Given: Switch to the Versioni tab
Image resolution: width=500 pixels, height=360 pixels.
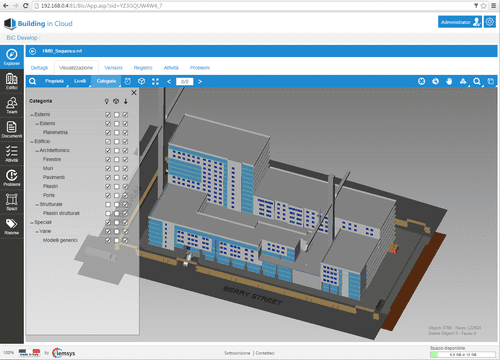Looking at the screenshot, I should (x=113, y=68).
